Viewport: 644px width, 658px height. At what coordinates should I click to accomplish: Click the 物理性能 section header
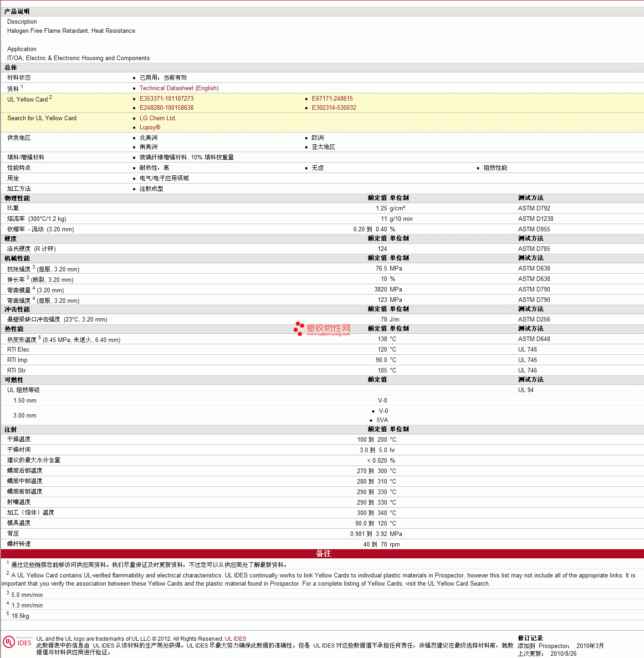coord(17,198)
